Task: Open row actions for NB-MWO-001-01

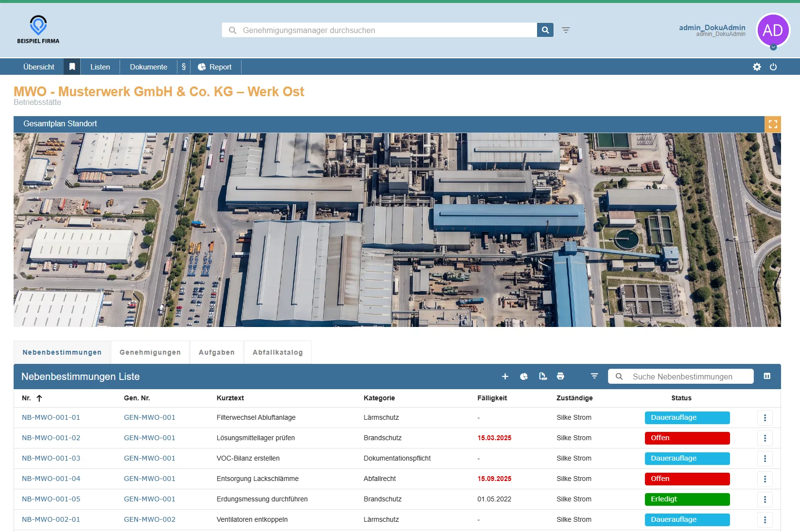Action: [x=765, y=418]
